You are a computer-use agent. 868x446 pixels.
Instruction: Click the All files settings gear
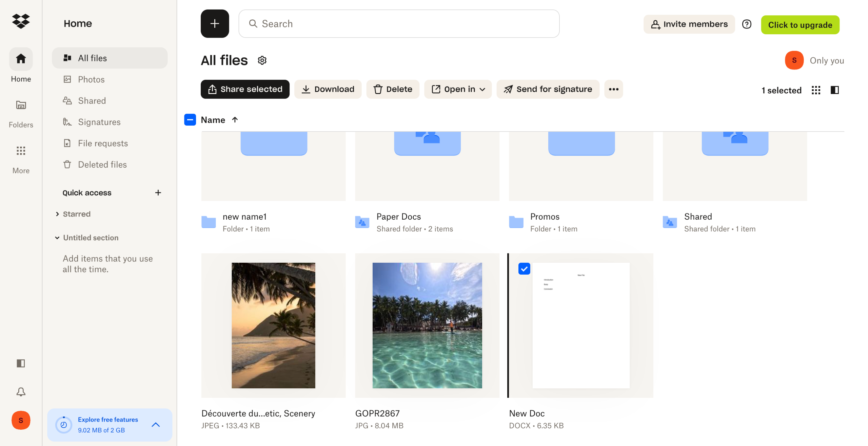tap(262, 60)
